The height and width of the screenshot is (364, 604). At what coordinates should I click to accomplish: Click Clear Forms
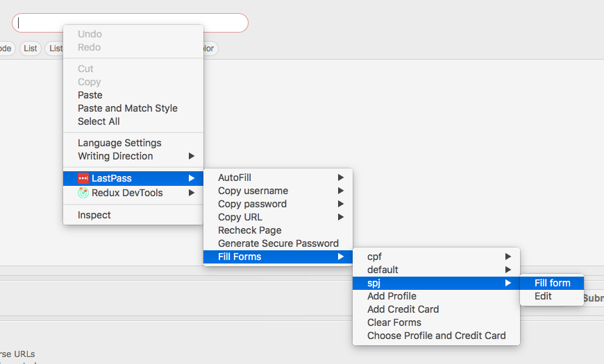(436, 322)
